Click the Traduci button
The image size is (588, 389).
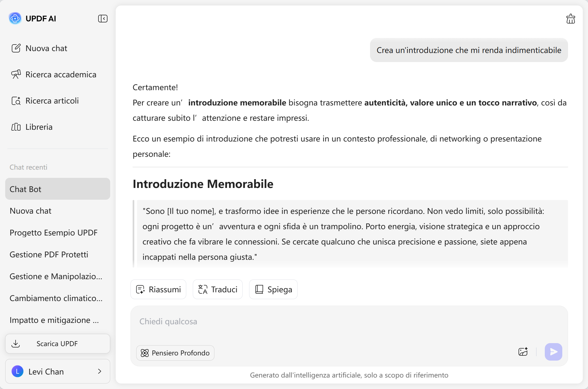218,289
